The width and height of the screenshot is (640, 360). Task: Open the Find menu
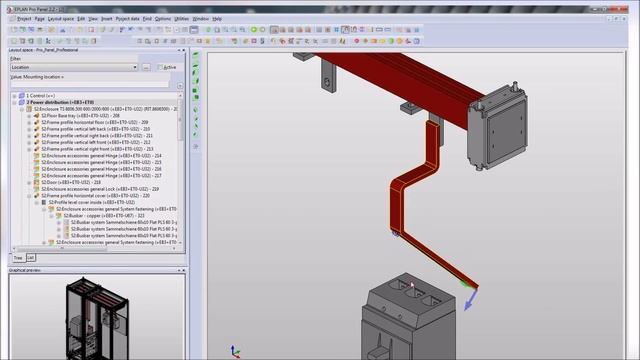point(147,19)
